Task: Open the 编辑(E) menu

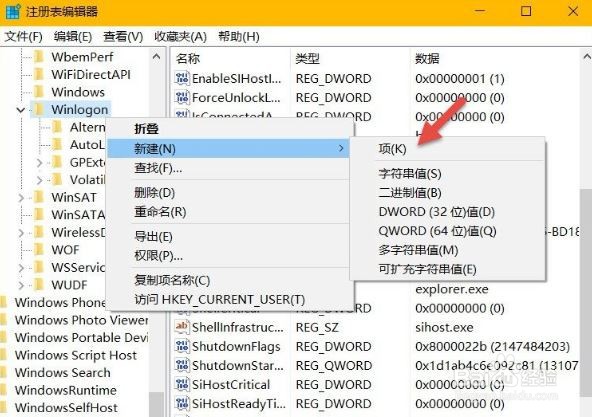Action: pos(73,37)
